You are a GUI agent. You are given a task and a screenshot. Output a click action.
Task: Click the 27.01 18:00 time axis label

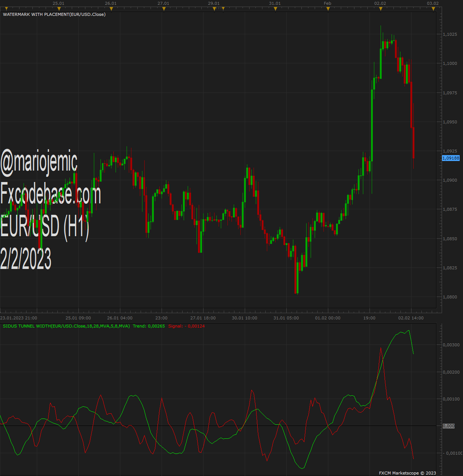click(203, 318)
